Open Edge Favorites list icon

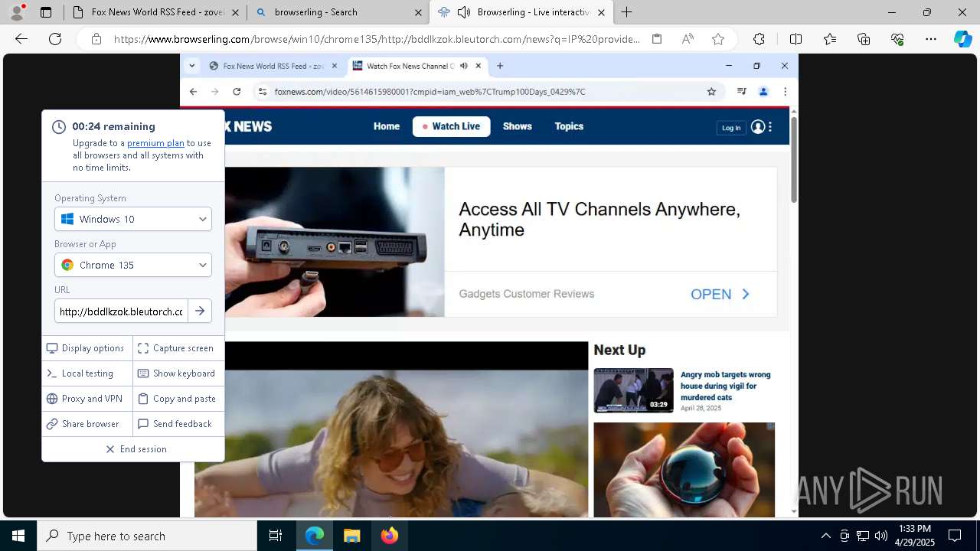click(830, 39)
